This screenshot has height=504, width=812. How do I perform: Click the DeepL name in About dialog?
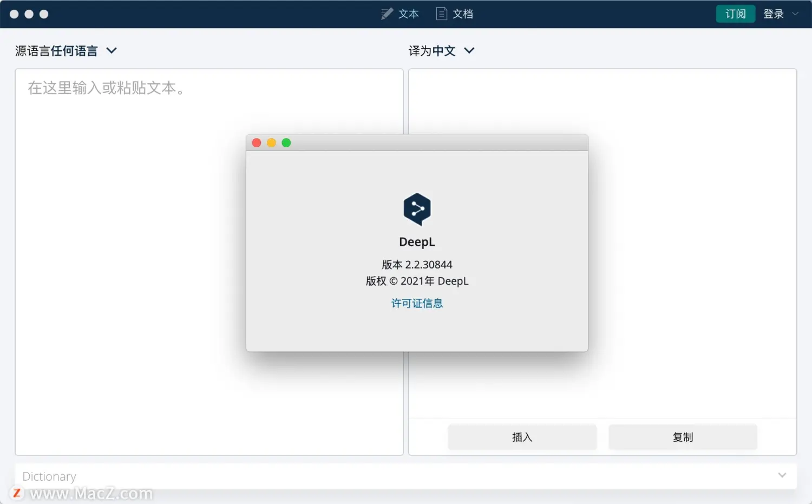(417, 242)
